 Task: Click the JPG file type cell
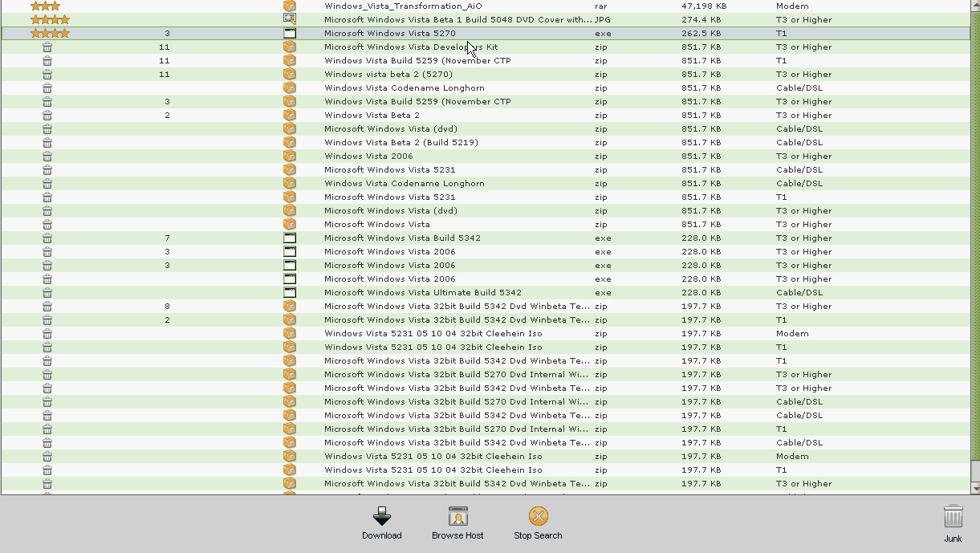click(x=603, y=19)
